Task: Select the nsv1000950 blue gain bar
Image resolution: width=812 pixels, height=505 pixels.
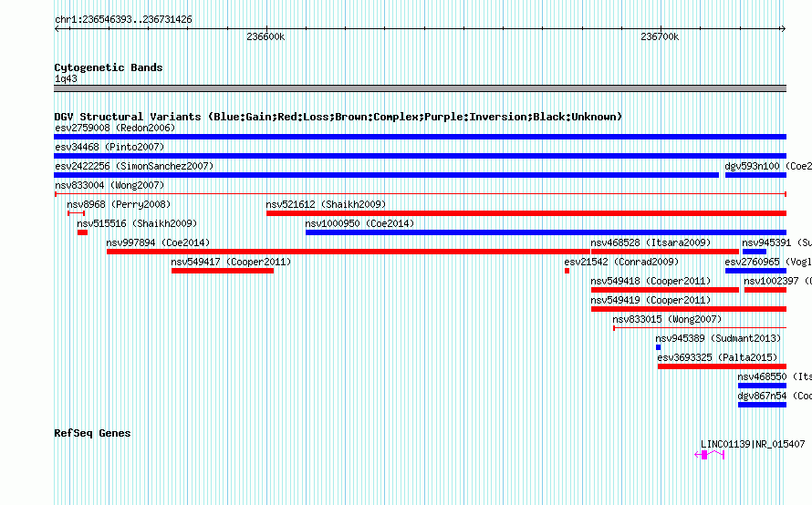Action: tap(546, 232)
